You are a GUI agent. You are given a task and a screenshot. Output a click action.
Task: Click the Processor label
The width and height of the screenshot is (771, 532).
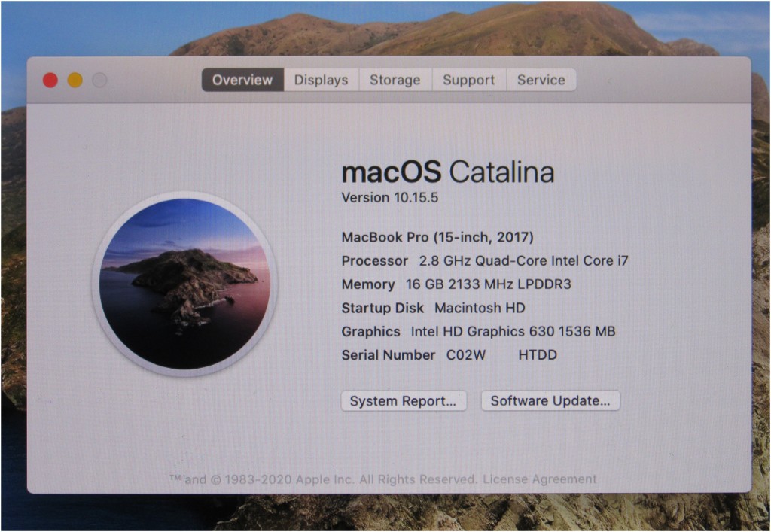375,261
